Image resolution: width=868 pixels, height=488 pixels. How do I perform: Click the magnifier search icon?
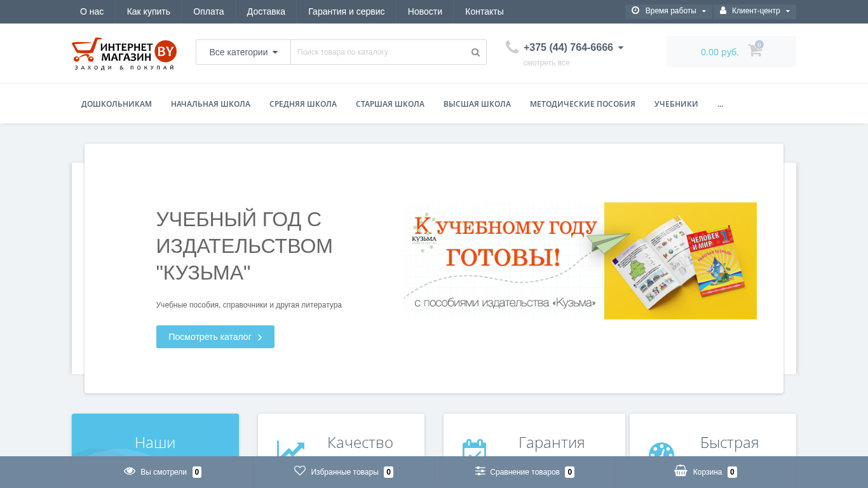tap(475, 52)
